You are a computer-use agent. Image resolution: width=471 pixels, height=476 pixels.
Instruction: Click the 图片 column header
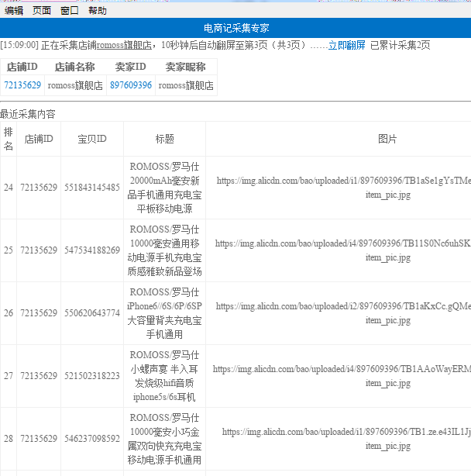tap(387, 139)
